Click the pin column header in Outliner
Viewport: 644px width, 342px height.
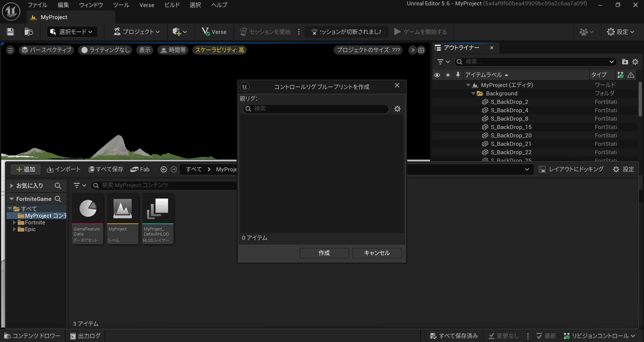coord(458,75)
